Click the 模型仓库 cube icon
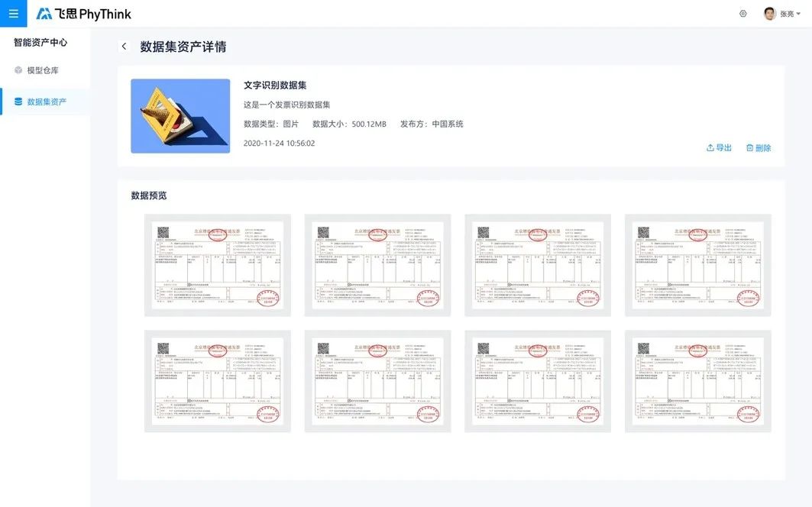This screenshot has height=507, width=812. click(x=18, y=70)
